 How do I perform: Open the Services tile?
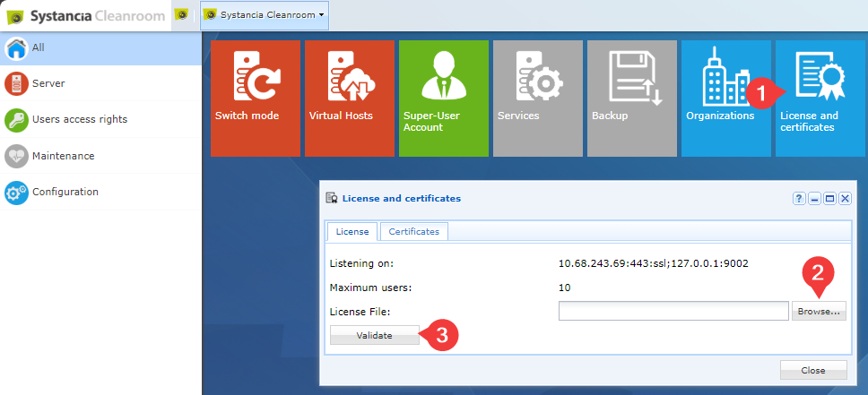click(537, 99)
